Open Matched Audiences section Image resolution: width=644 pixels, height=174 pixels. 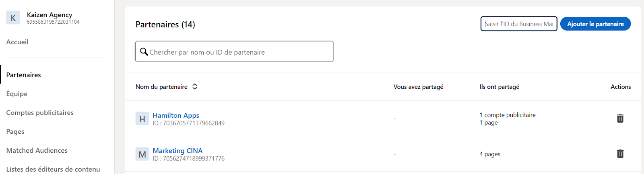[x=37, y=150]
